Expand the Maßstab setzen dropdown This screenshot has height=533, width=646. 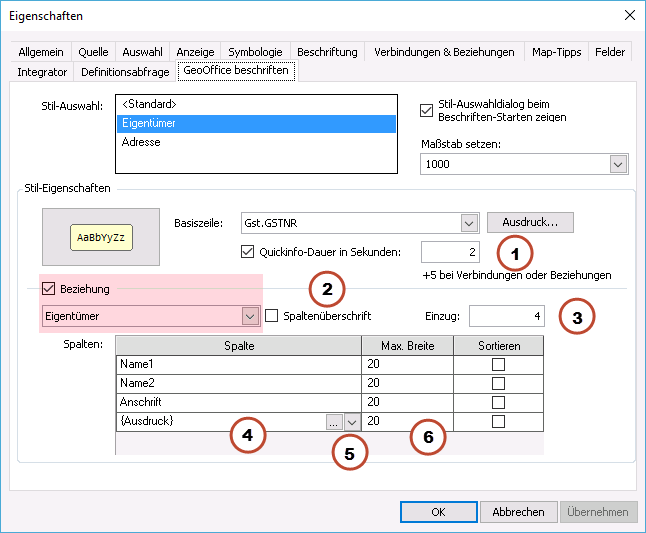click(618, 165)
